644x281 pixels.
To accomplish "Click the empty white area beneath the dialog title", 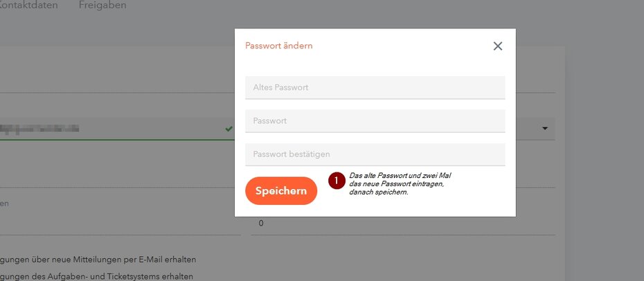I will 375,64.
